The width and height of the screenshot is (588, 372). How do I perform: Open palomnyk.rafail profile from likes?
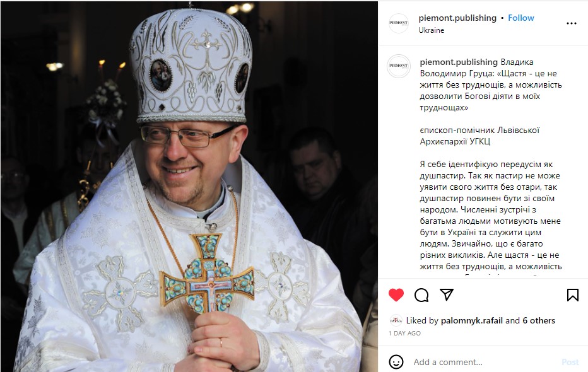472,321
